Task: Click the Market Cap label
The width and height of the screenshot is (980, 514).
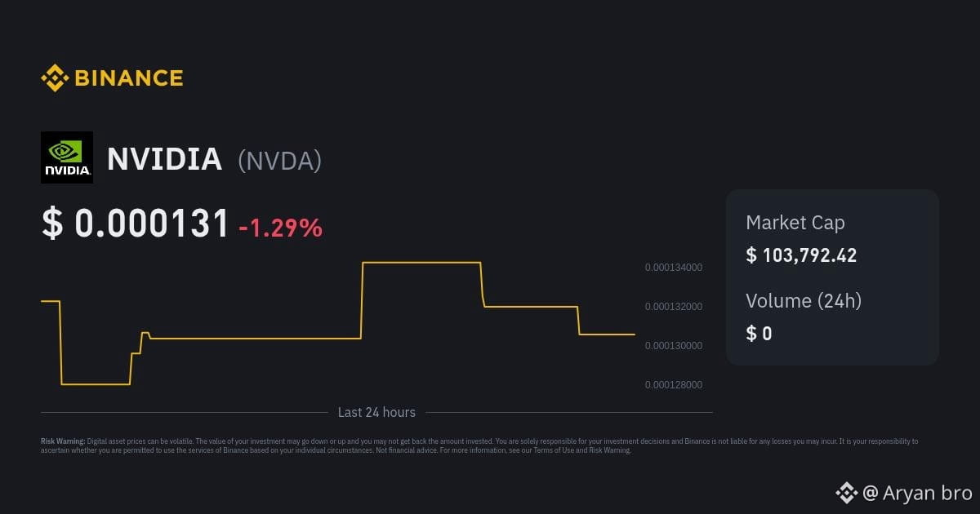Action: tap(795, 223)
